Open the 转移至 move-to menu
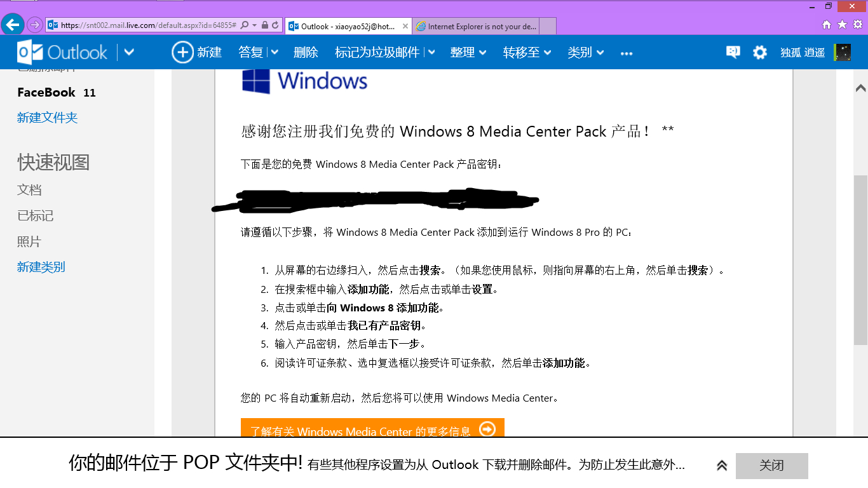Viewport: 868px width, 488px height. pos(527,52)
